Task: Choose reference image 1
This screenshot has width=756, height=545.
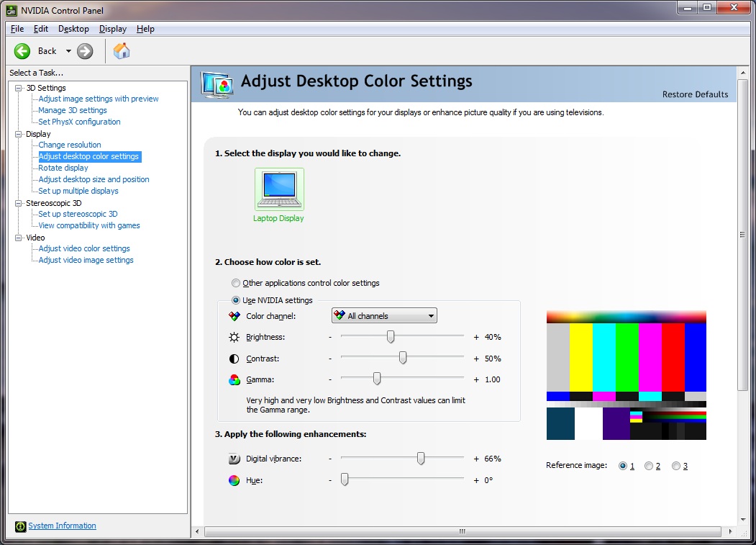Action: coord(623,466)
